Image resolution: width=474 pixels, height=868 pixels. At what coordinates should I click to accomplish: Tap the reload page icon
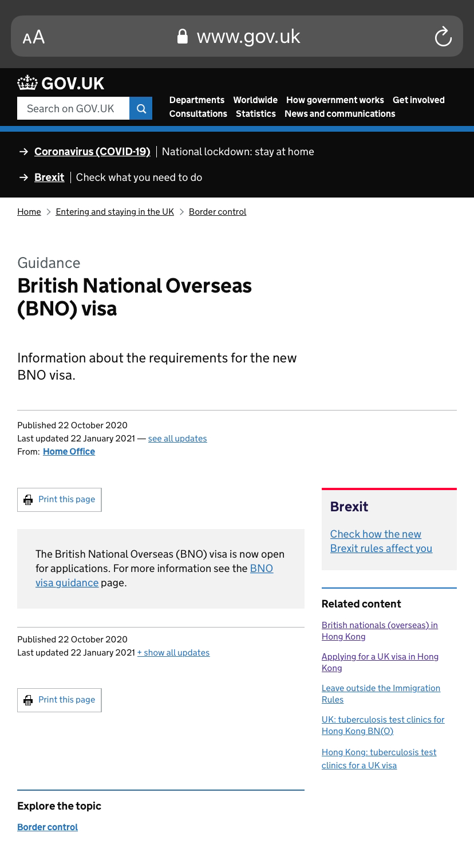(x=443, y=37)
